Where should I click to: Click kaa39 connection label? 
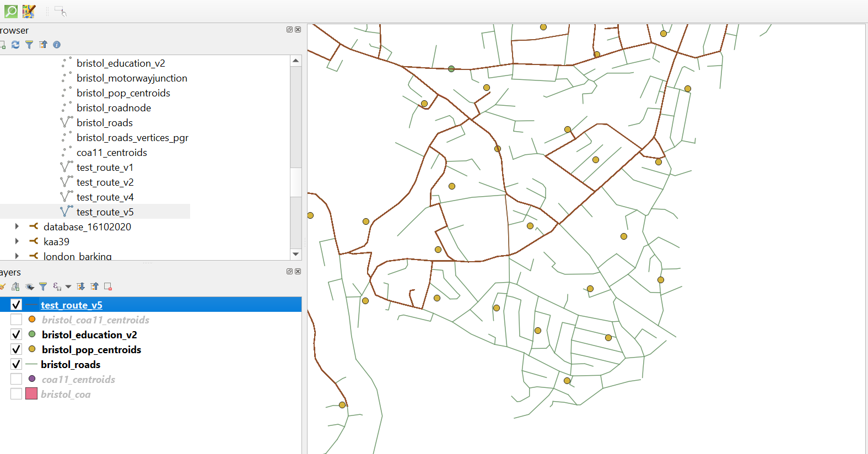[56, 241]
